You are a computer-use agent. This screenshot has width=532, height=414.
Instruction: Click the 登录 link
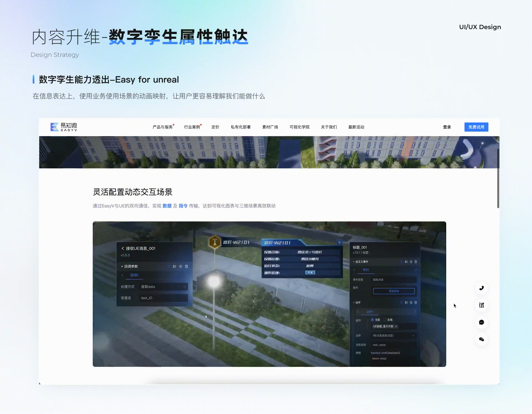(x=447, y=127)
